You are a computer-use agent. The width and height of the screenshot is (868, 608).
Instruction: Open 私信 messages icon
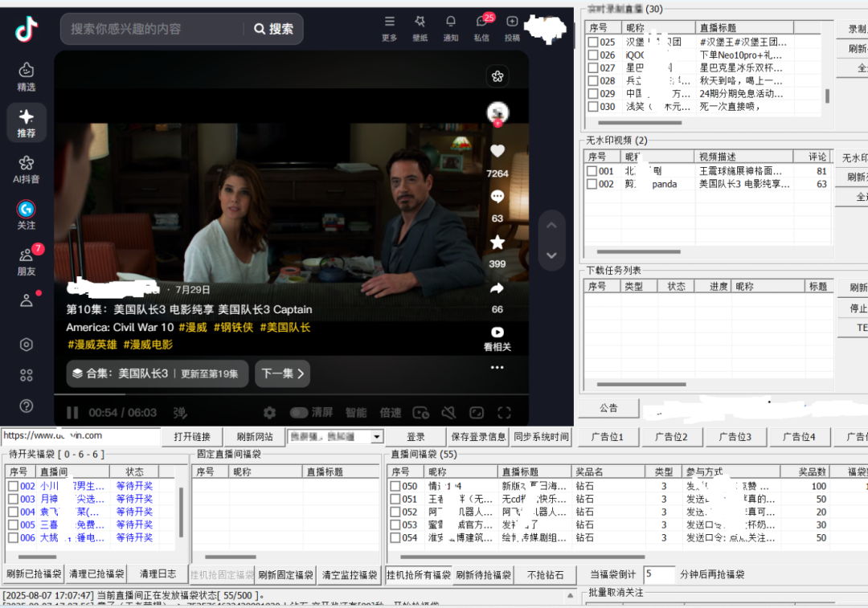(481, 27)
